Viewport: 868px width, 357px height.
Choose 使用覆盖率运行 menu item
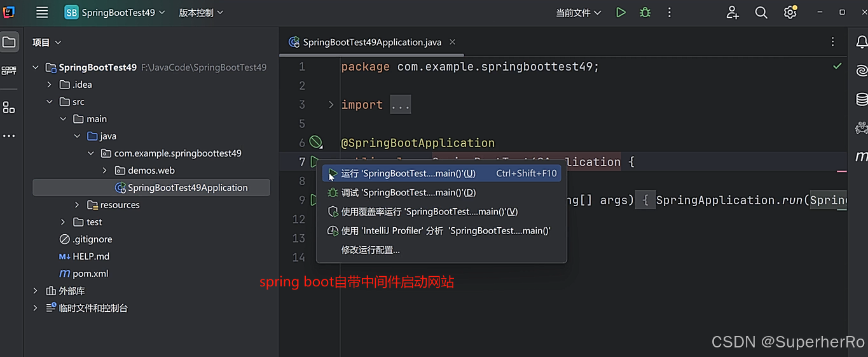tap(442, 212)
